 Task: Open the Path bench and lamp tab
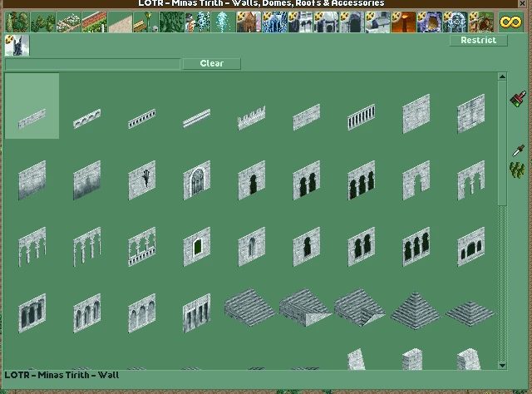[x=146, y=22]
